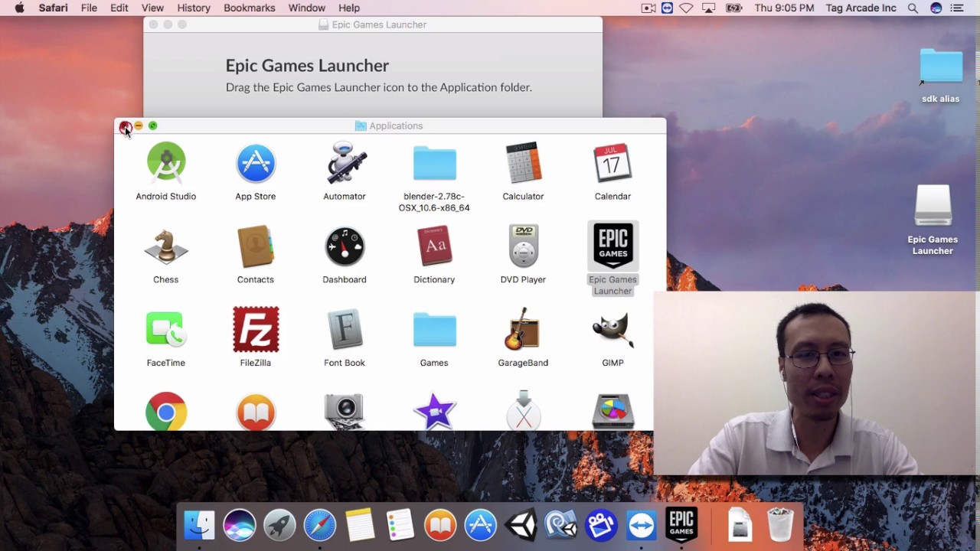Screen dimensions: 980x551
Task: Select the Automator robot icon
Action: click(x=345, y=163)
